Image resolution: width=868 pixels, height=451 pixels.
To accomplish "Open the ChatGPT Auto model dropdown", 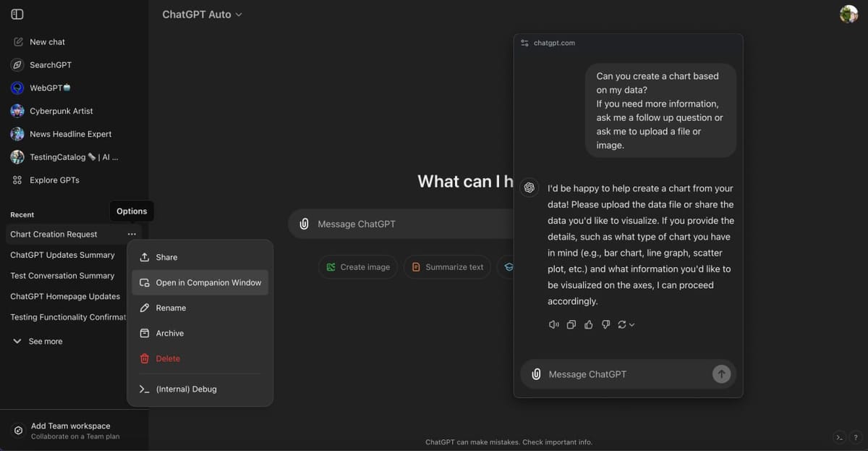I will coord(202,14).
